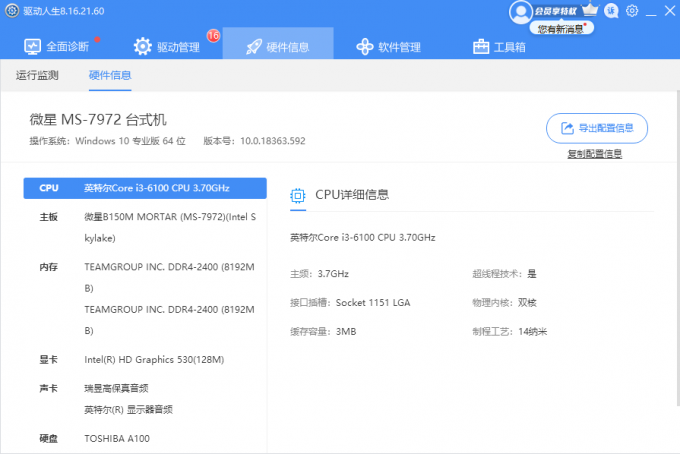680x454 pixels.
Task: Select the CPU row in hardware list
Action: [x=145, y=188]
